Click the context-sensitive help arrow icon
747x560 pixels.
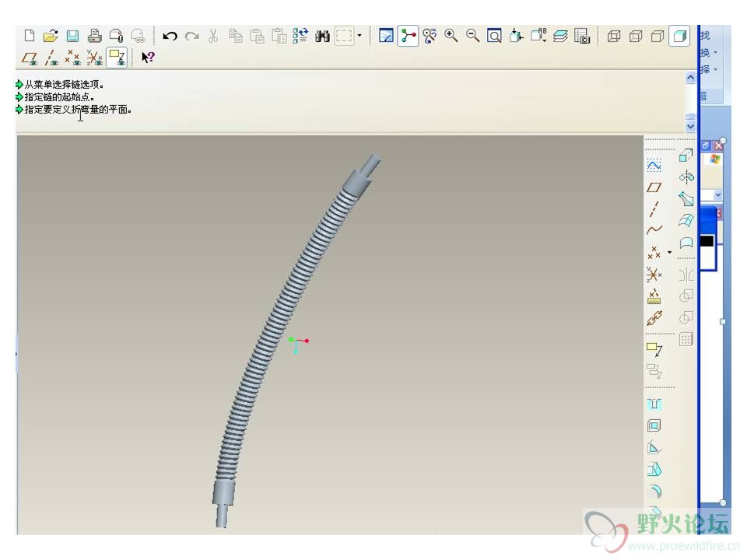(x=148, y=58)
